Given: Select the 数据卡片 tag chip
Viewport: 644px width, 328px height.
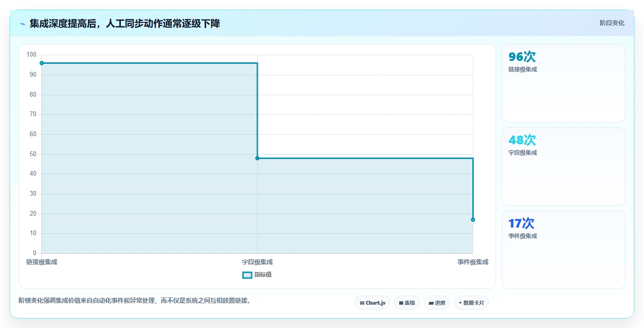Looking at the screenshot, I should point(471,303).
